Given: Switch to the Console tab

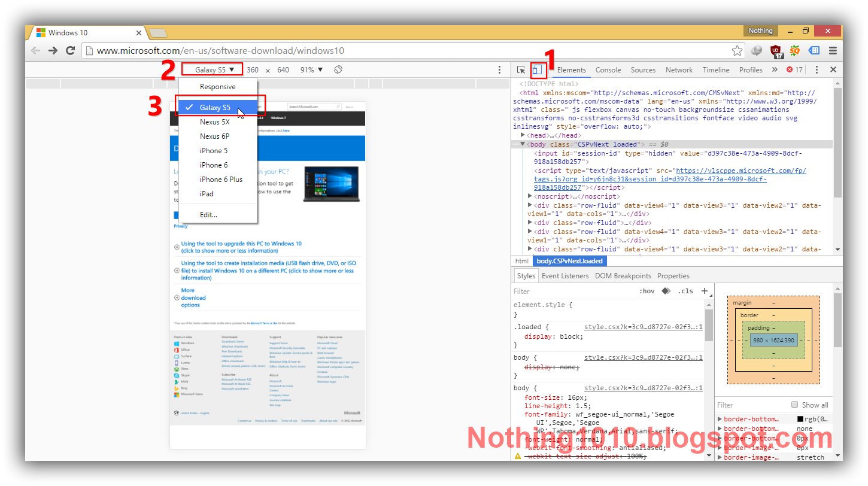Looking at the screenshot, I should [608, 70].
